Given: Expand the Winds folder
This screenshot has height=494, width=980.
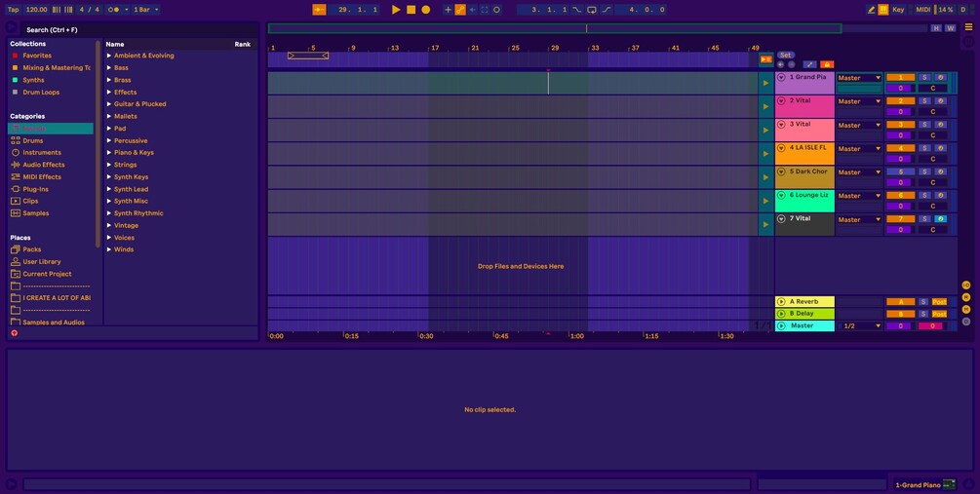Looking at the screenshot, I should point(109,249).
